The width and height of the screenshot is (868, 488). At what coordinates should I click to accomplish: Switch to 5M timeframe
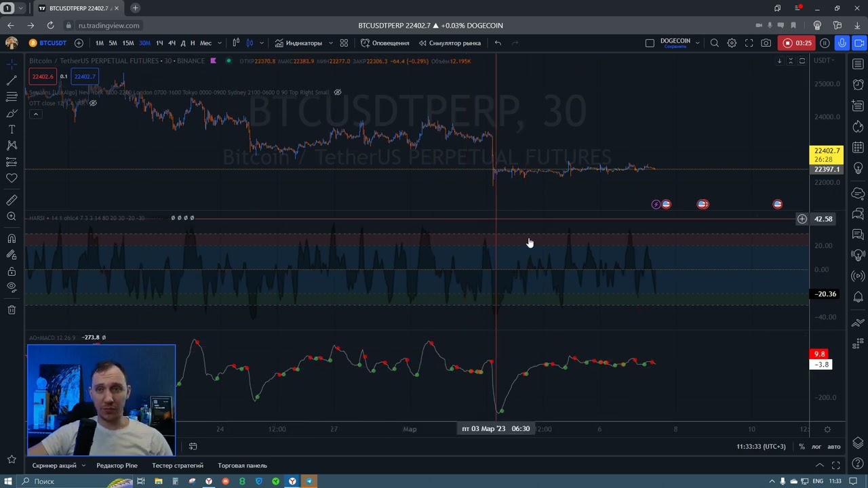coord(113,43)
